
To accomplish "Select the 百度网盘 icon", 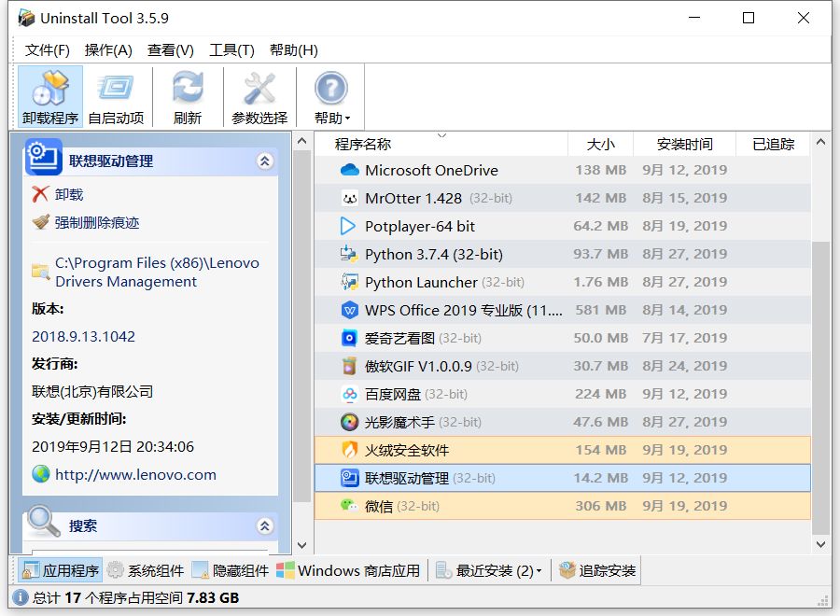I will tap(349, 394).
